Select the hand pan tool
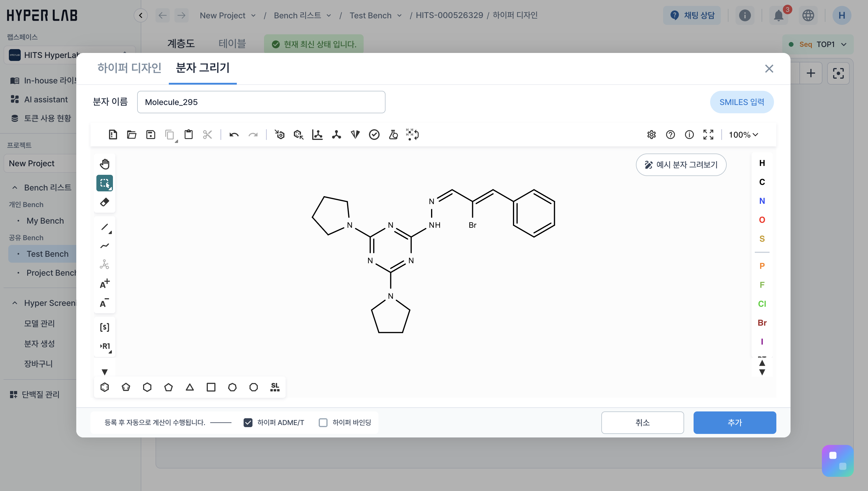868x491 pixels. point(104,164)
